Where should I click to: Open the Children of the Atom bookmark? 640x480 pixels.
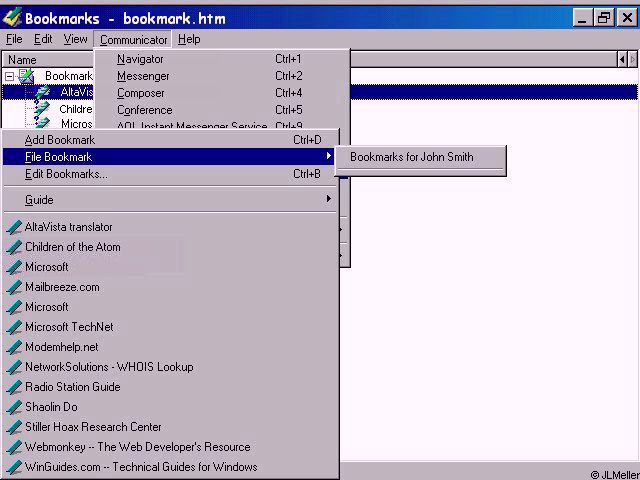point(171,247)
